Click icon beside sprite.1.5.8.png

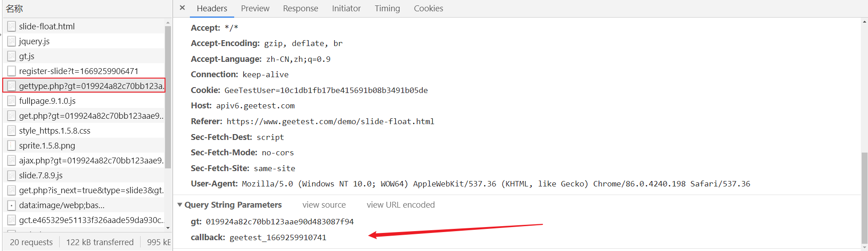click(12, 145)
